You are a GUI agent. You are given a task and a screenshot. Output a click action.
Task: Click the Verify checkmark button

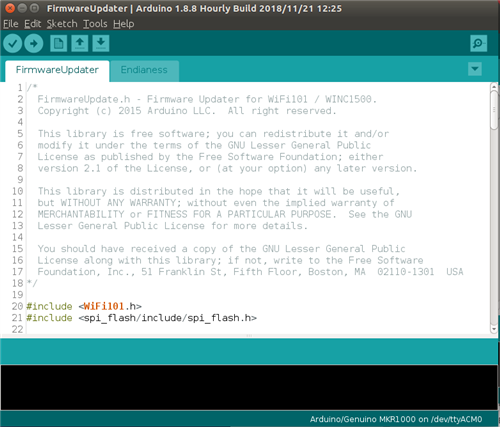(x=13, y=43)
